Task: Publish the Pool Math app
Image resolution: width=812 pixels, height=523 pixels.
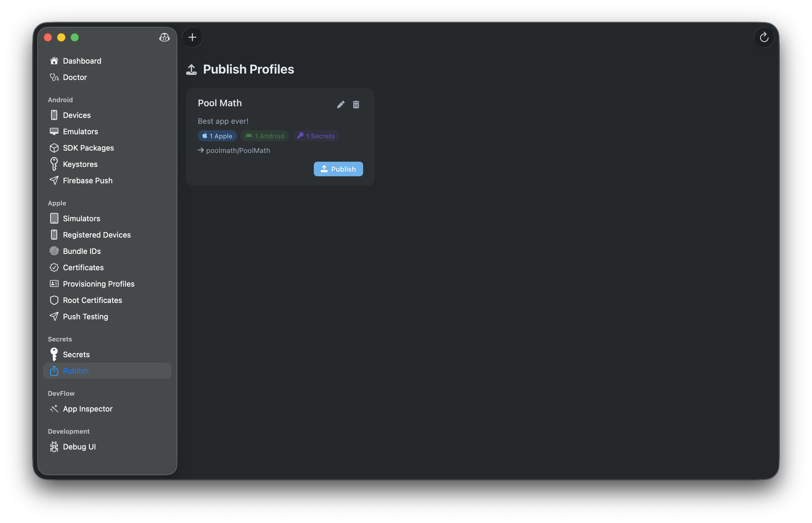Action: pyautogui.click(x=338, y=169)
